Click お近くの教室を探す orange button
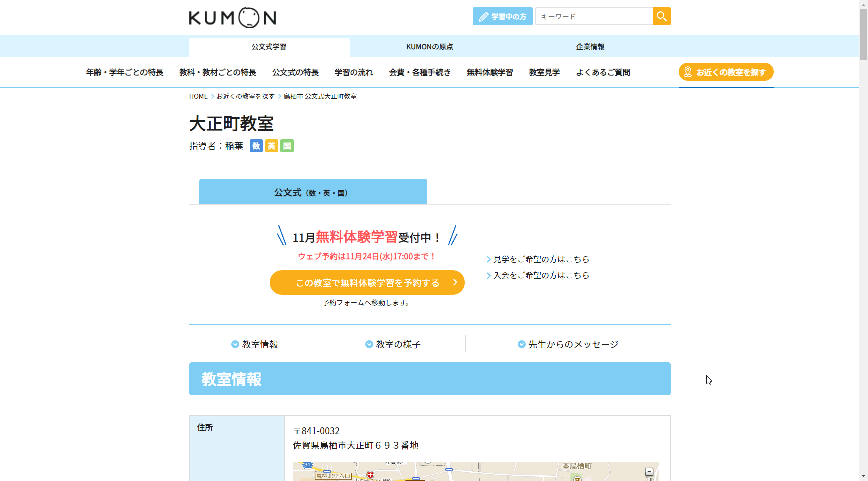This screenshot has height=481, width=868. (x=726, y=72)
